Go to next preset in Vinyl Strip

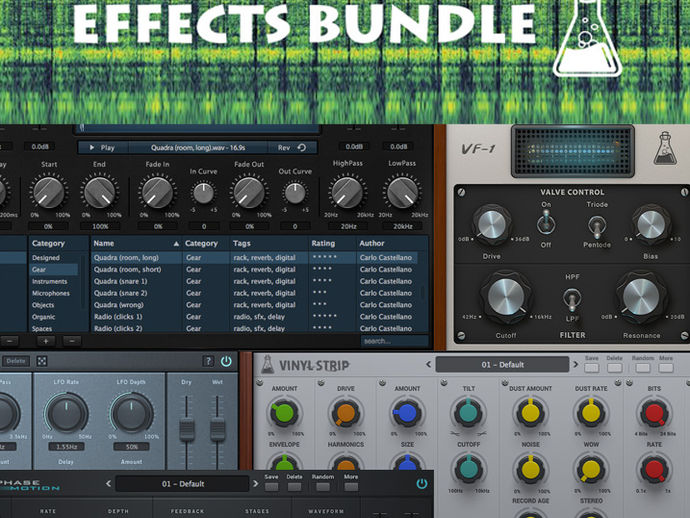tap(575, 364)
